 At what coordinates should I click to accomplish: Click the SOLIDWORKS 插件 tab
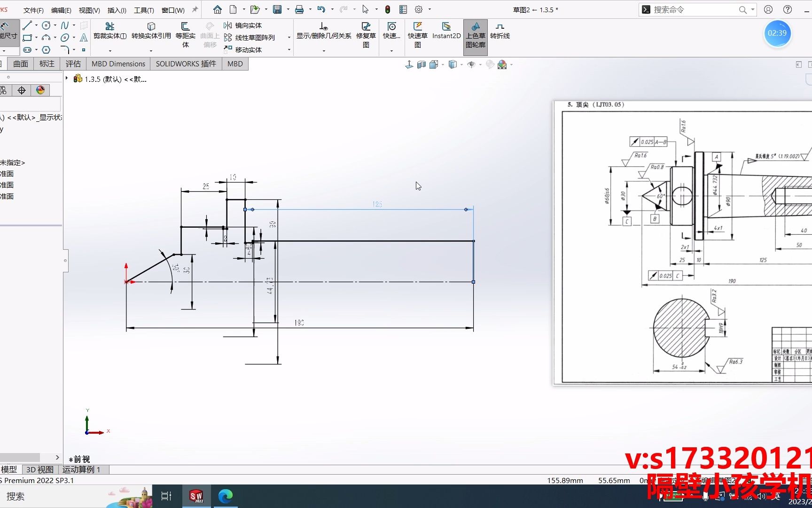coord(186,63)
